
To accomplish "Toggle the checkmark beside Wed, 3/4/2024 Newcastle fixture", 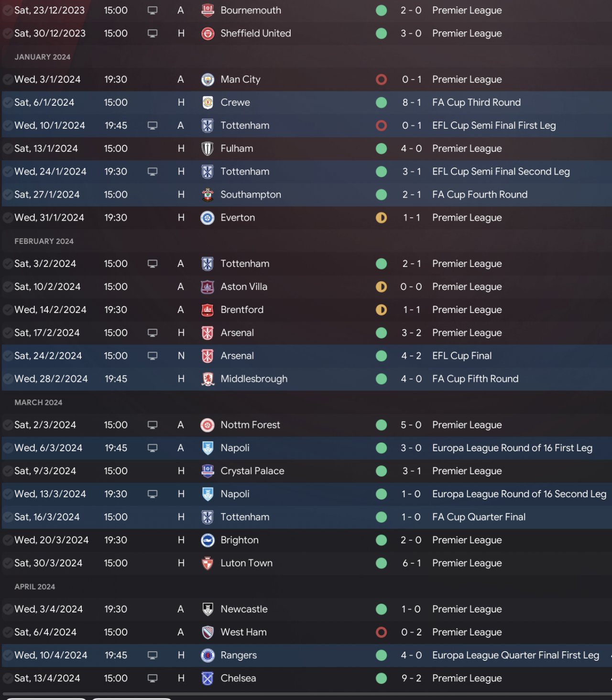I will 8,609.
